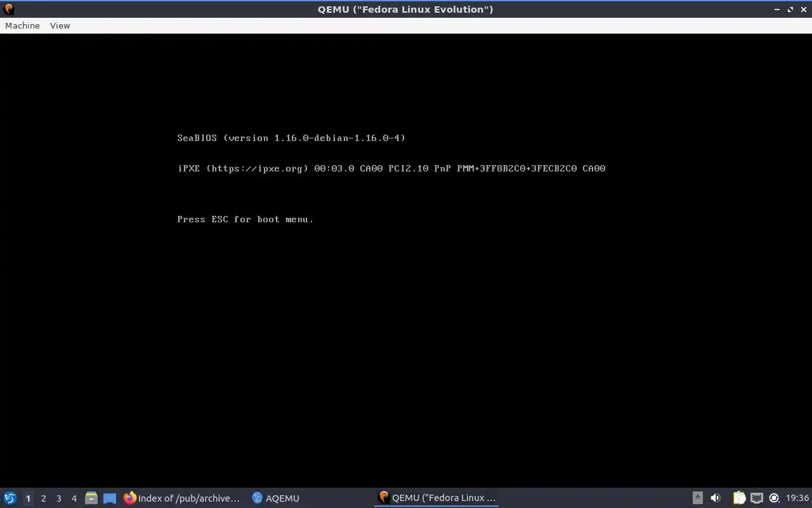Open the application launcher menu in the taskbar
The width and height of the screenshot is (812, 508).
pyautogui.click(x=10, y=498)
